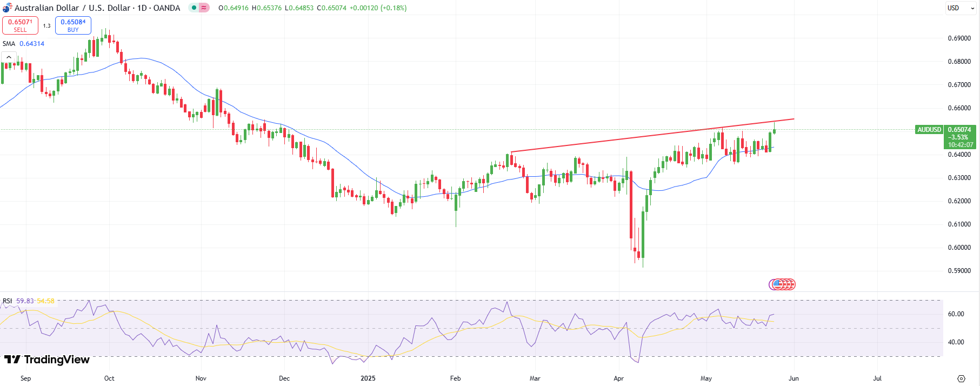Click the Jun time axis label
This screenshot has width=980, height=386.
point(794,378)
